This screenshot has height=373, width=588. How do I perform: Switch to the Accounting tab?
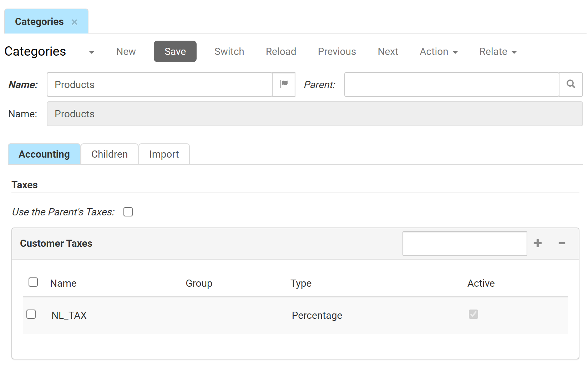click(44, 154)
